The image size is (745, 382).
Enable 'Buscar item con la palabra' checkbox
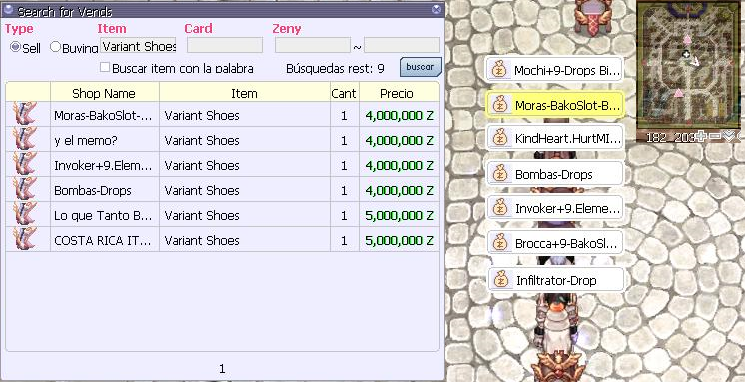[105, 67]
